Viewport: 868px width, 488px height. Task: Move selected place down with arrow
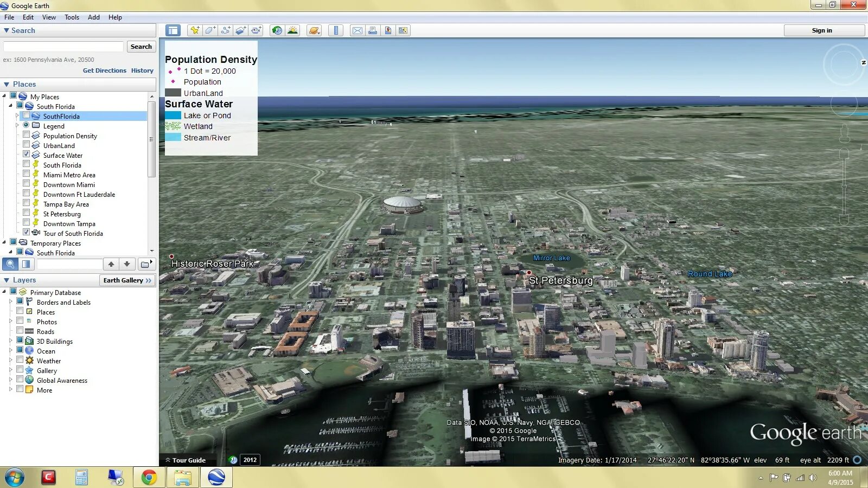click(x=127, y=264)
